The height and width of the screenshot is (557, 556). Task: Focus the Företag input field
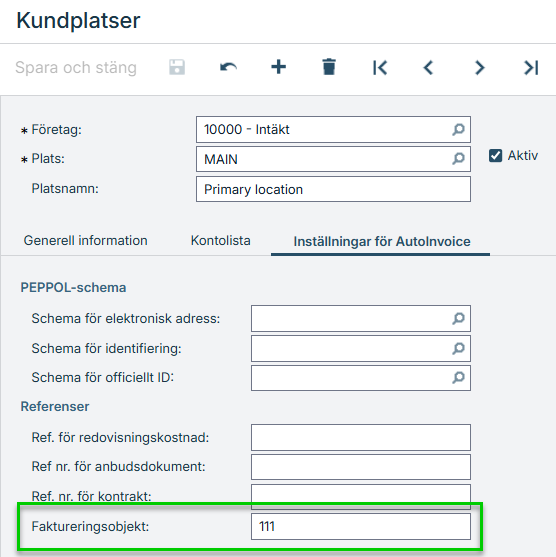(333, 129)
